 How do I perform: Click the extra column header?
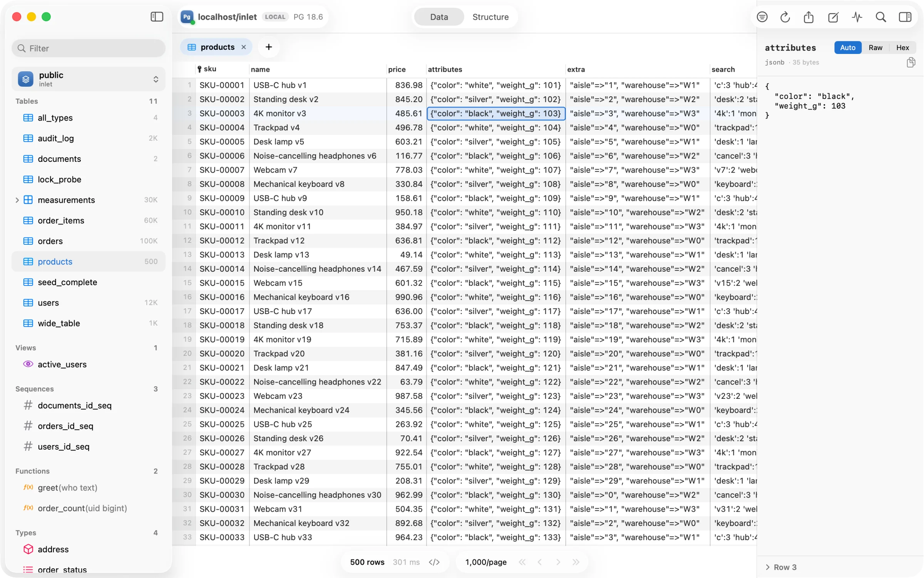(638, 69)
